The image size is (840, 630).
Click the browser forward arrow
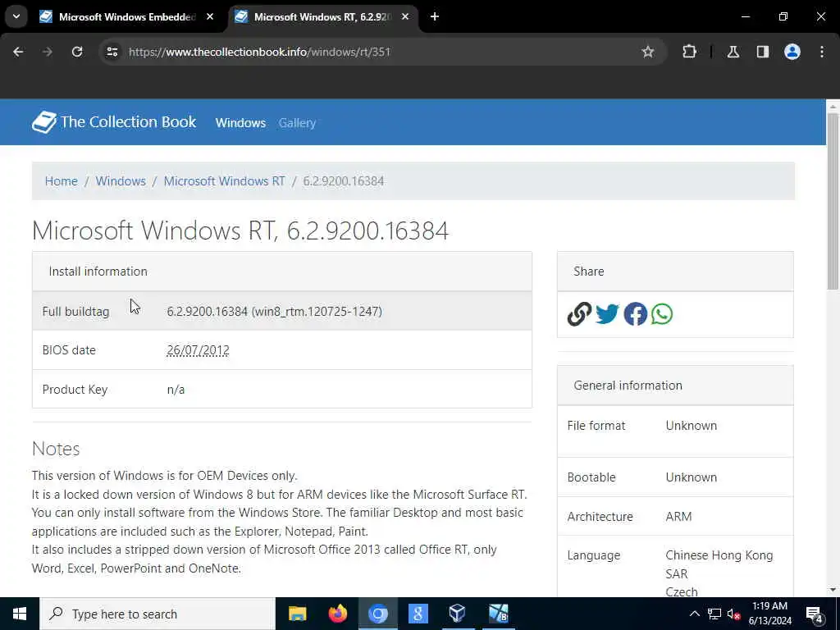point(47,52)
